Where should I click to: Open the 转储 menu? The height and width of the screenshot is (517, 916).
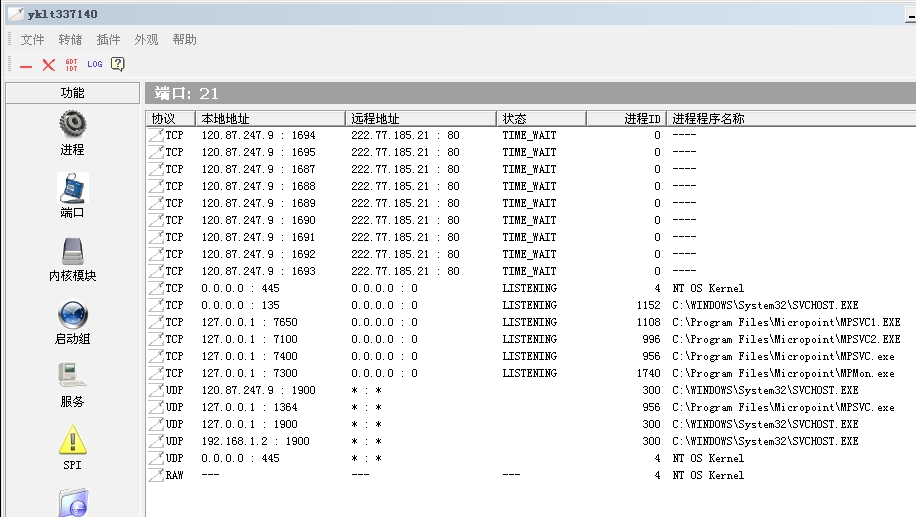[70, 40]
